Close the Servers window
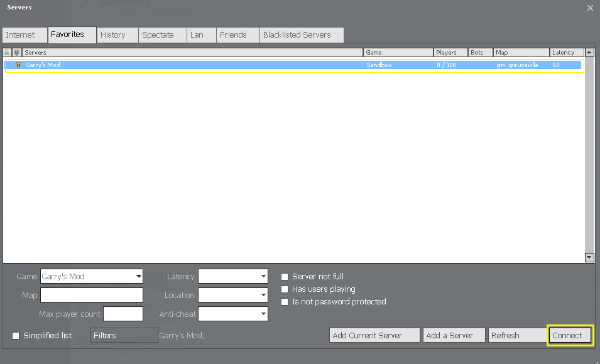Screen dimensions: 600x364 [x=590, y=8]
